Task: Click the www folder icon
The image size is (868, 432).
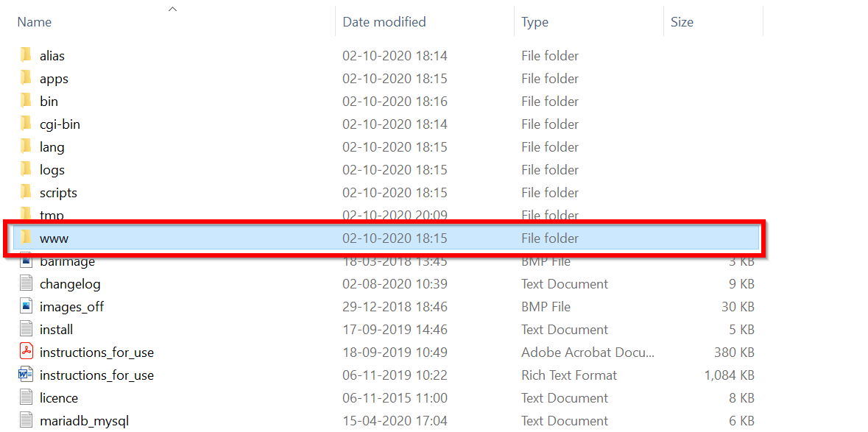Action: (26, 238)
